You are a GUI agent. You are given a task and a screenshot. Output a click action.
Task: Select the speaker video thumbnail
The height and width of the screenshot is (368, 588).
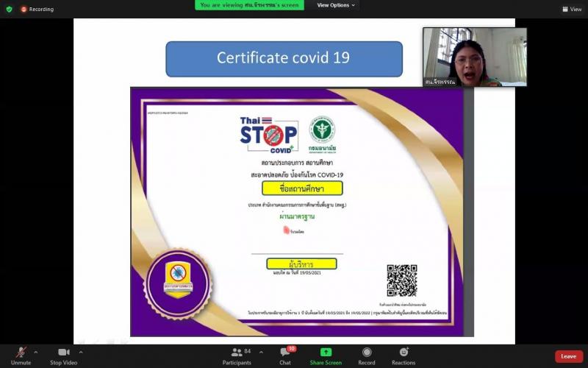[x=475, y=57]
